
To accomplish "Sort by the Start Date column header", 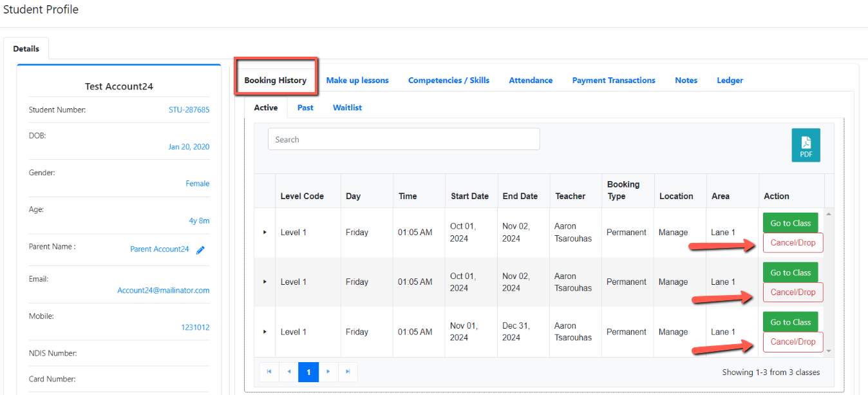I will [x=469, y=196].
